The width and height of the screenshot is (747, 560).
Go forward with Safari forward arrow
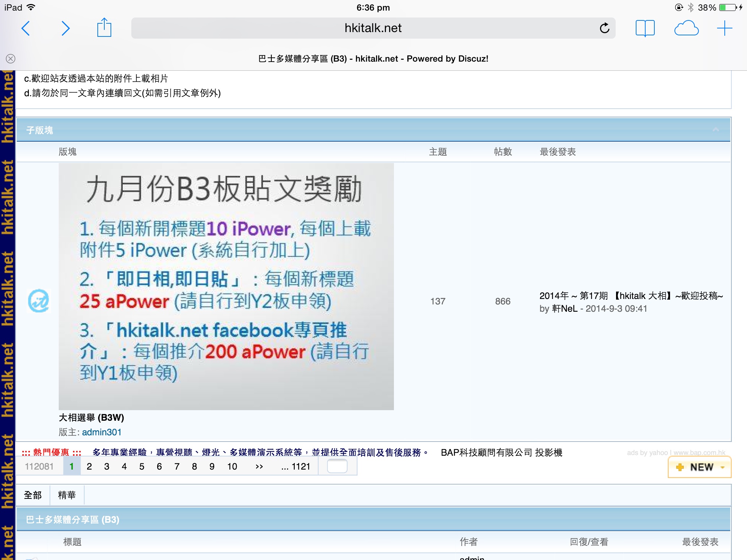[66, 28]
